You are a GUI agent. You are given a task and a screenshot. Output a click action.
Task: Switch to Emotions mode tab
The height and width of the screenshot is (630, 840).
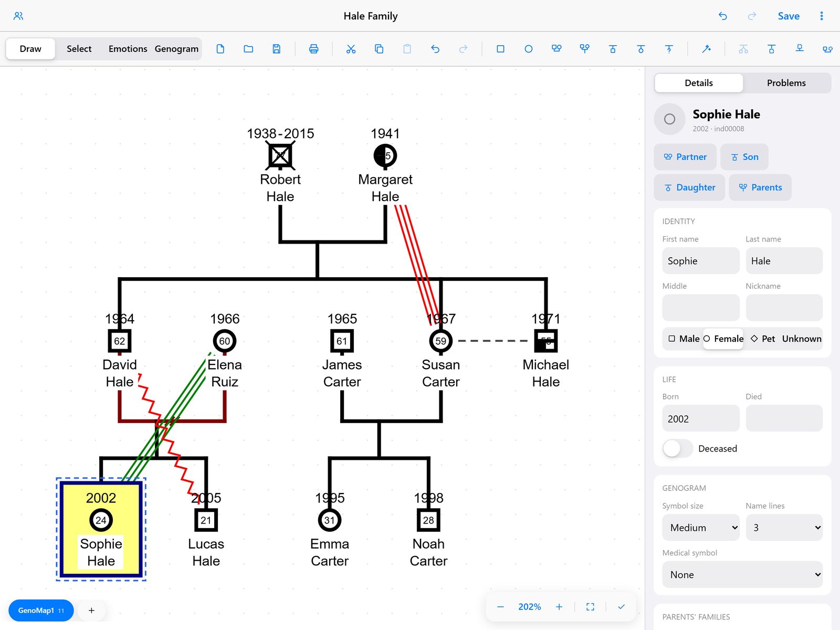(x=128, y=49)
